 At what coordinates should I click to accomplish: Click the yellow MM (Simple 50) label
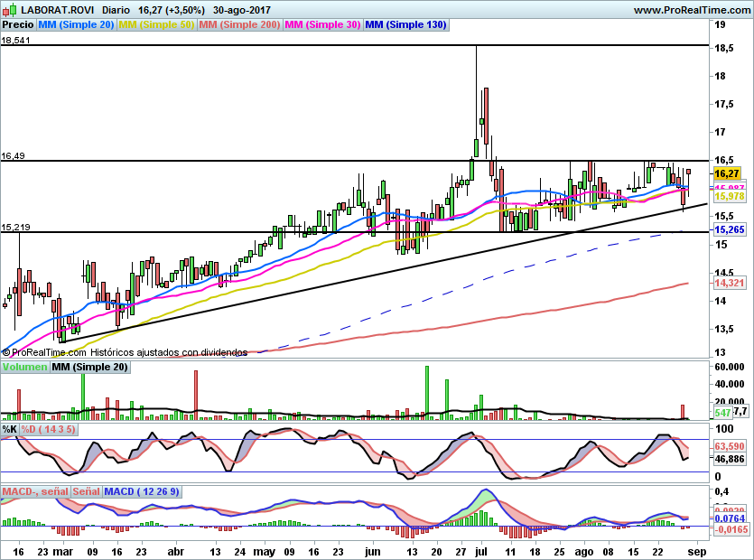click(x=156, y=25)
